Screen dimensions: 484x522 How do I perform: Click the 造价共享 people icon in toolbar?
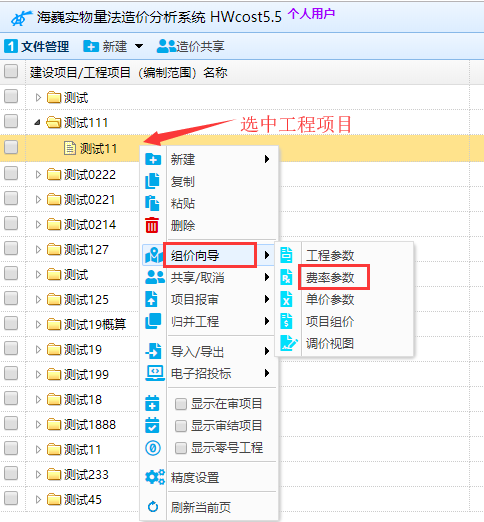166,46
